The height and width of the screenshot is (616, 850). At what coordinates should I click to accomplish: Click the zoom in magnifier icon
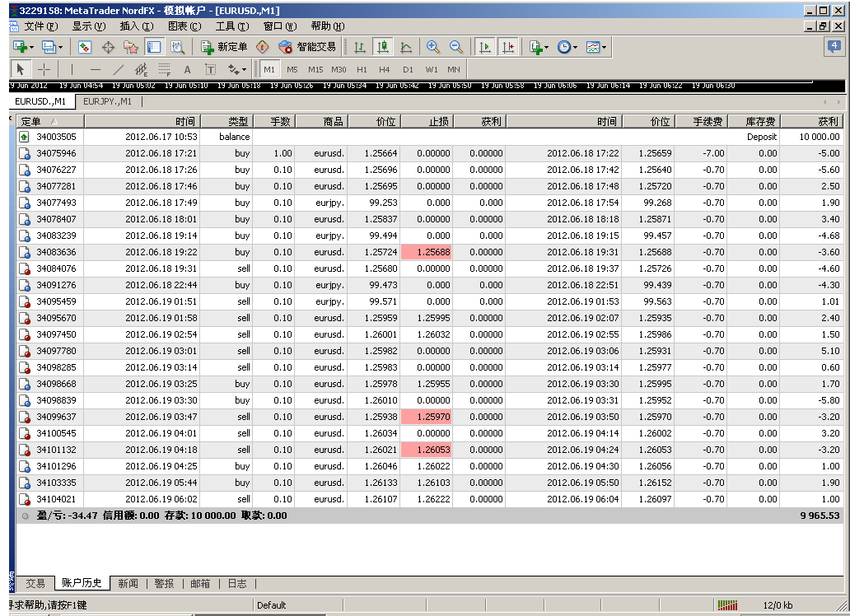[432, 47]
